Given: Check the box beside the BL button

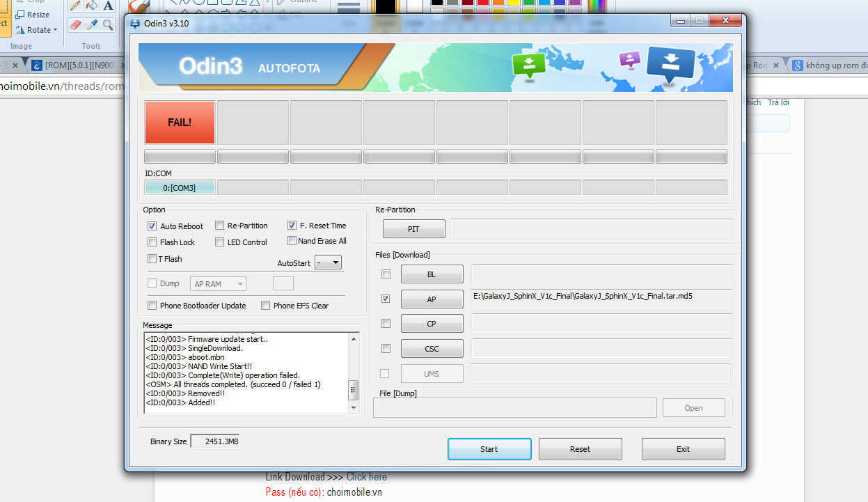Looking at the screenshot, I should pyautogui.click(x=386, y=274).
